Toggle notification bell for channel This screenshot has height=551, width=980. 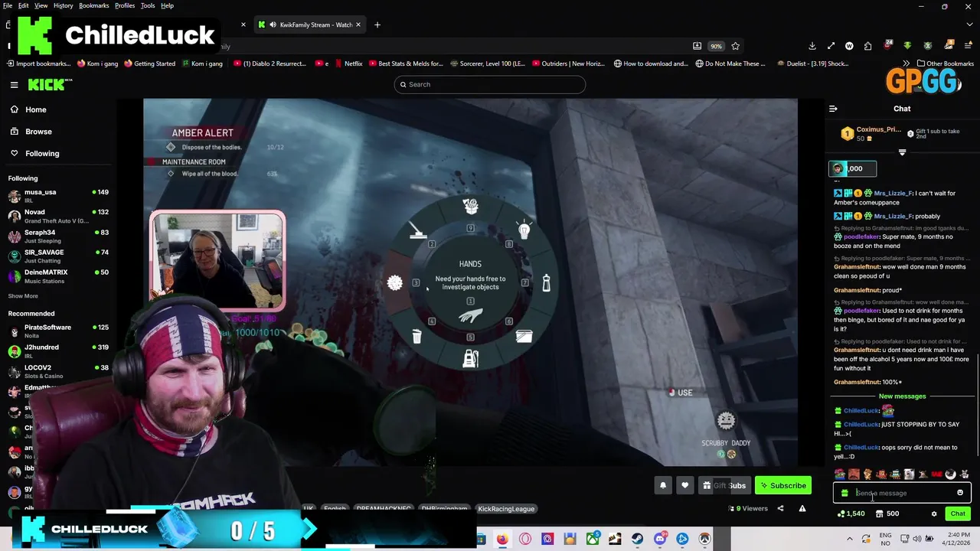click(663, 485)
